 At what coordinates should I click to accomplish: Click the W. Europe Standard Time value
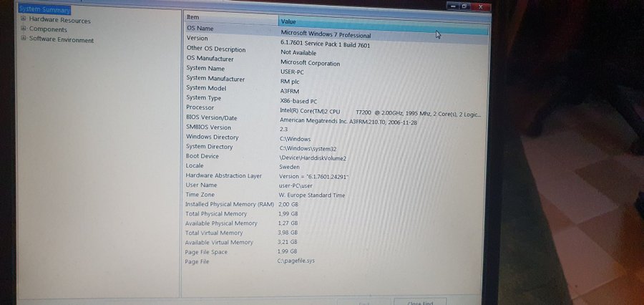pos(312,195)
